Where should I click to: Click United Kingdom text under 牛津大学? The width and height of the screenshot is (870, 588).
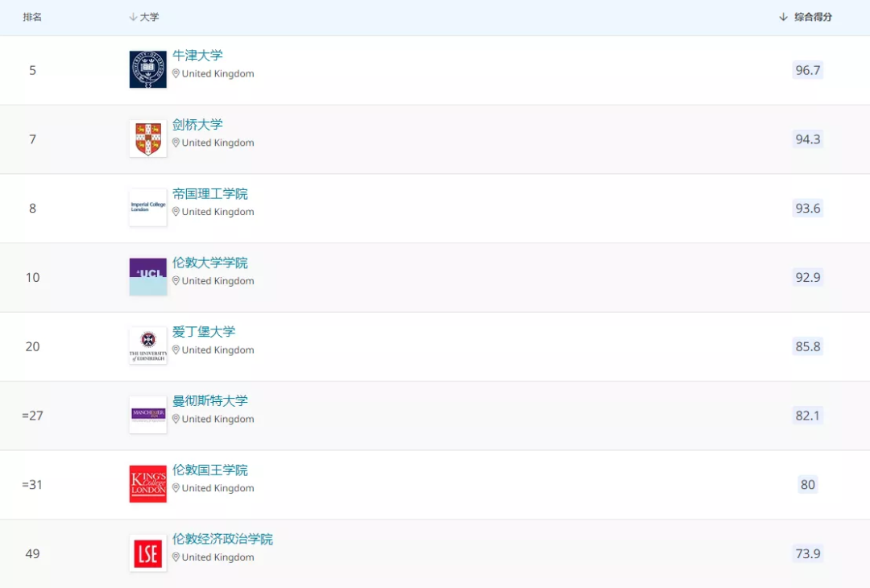tap(218, 74)
